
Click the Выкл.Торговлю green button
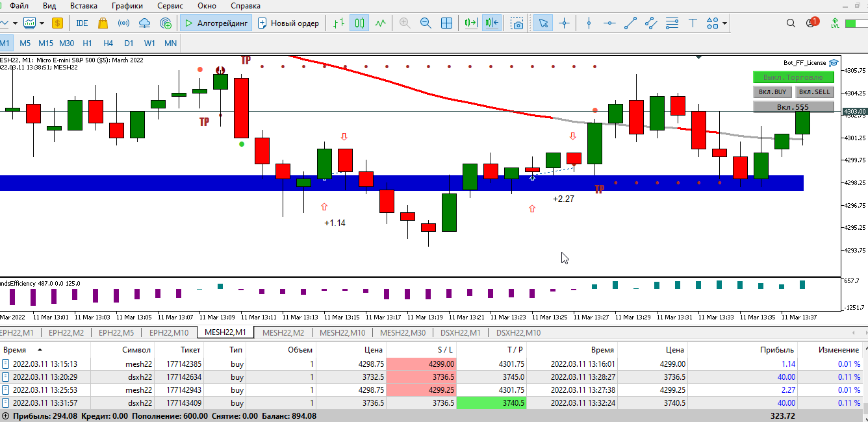[x=793, y=77]
